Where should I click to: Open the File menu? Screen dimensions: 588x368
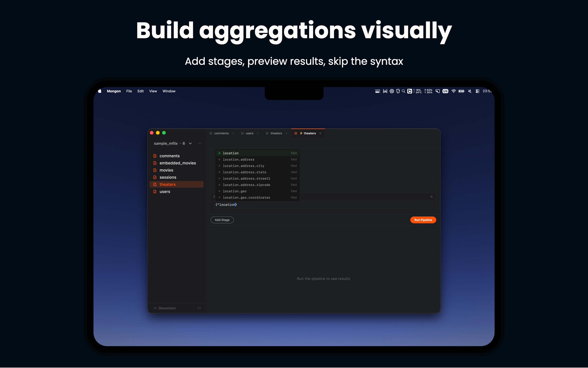[129, 91]
